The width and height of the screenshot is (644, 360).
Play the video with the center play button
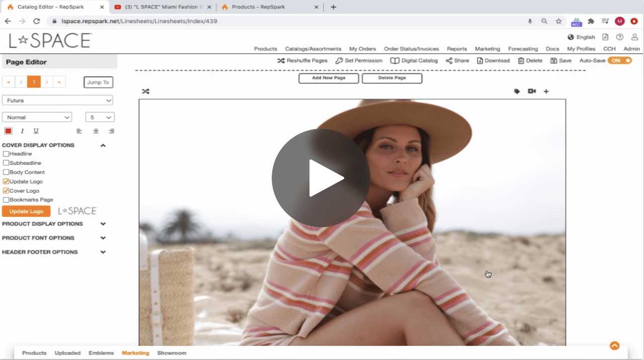(321, 177)
